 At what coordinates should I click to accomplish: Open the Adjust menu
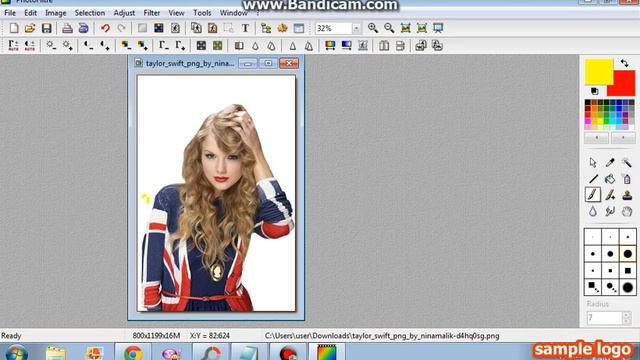pos(124,13)
